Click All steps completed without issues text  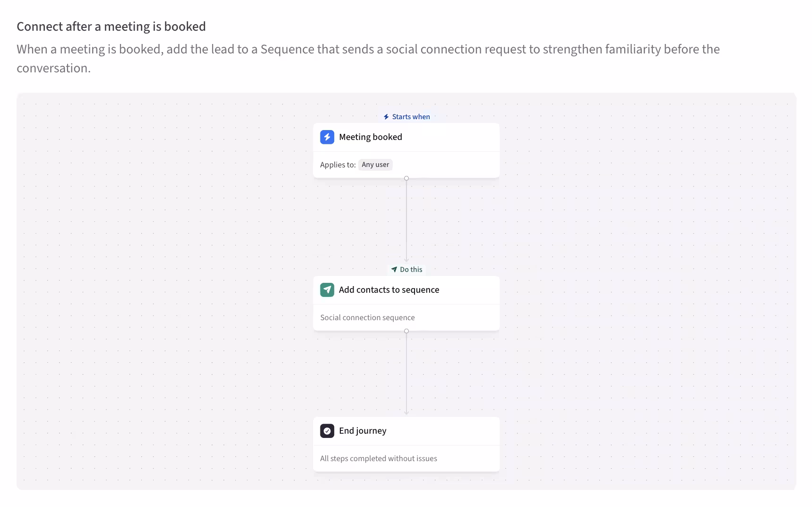pyautogui.click(x=379, y=459)
